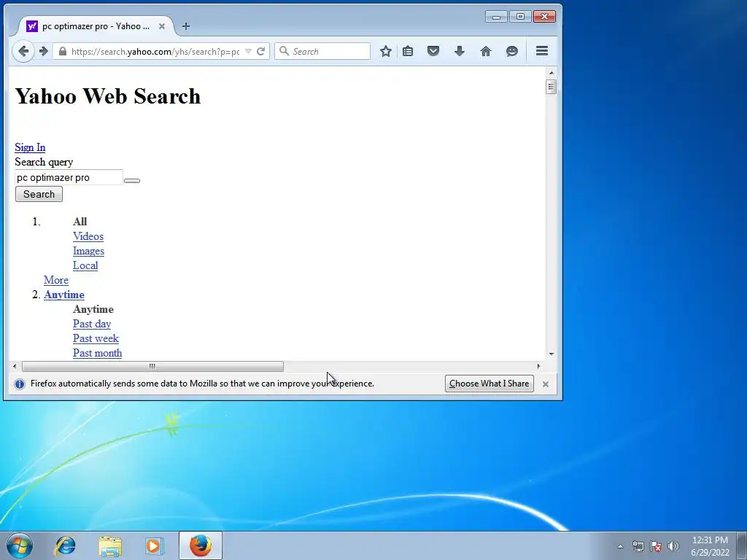Open Action Center flag icon
747x560 pixels.
[656, 546]
